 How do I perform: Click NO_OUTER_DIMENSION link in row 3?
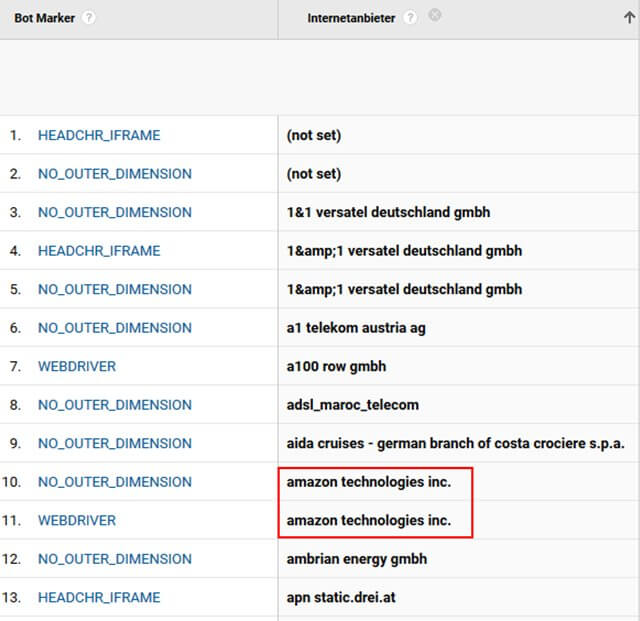click(x=115, y=212)
